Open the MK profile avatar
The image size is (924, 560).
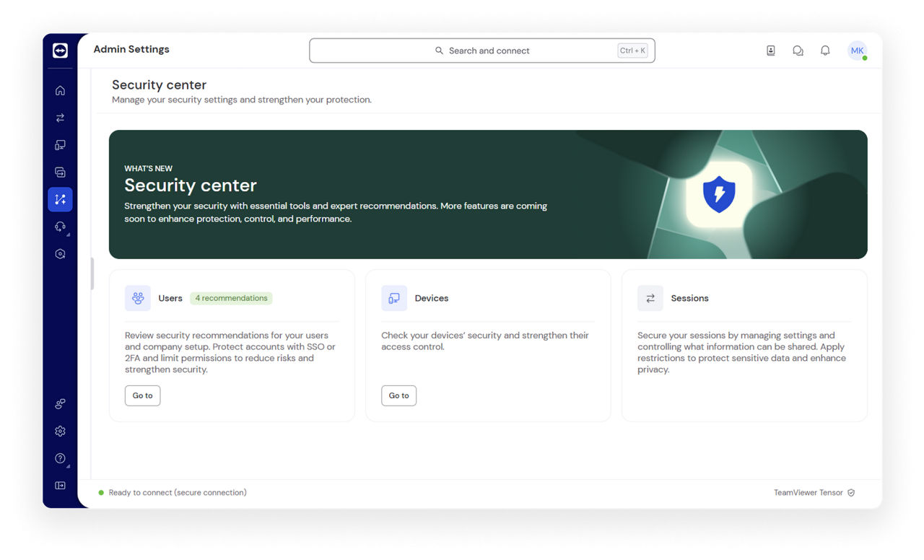pos(857,51)
